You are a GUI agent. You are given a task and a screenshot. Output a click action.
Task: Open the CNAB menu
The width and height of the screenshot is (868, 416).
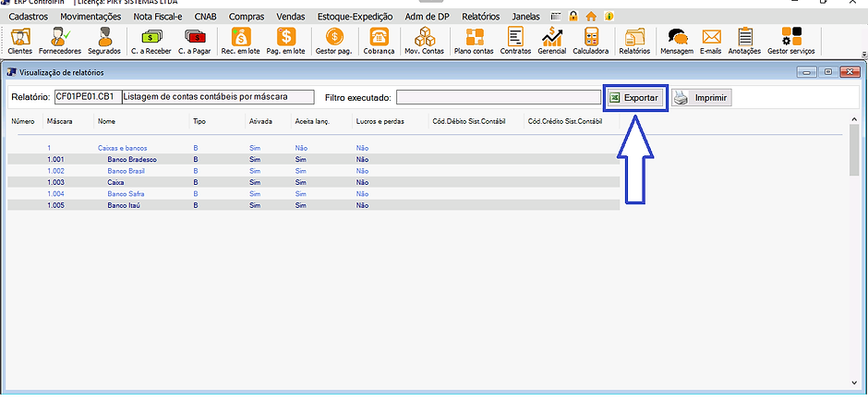click(x=205, y=17)
